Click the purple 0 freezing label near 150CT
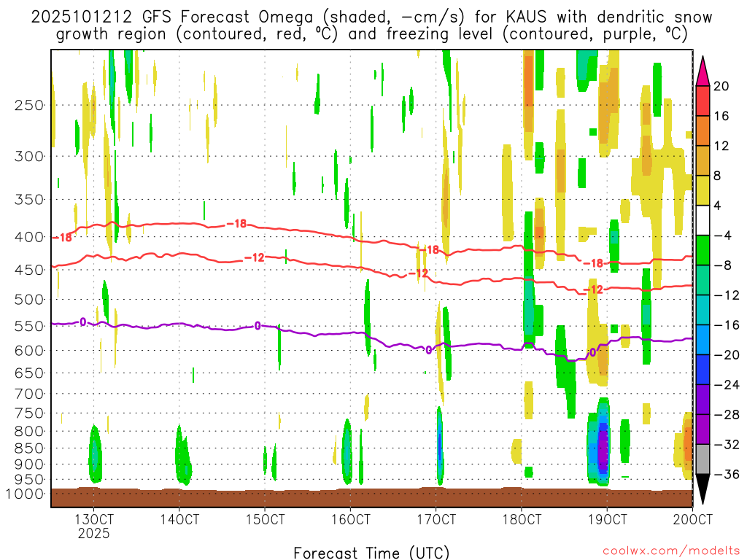Image resolution: width=747 pixels, height=560 pixels. point(258,326)
